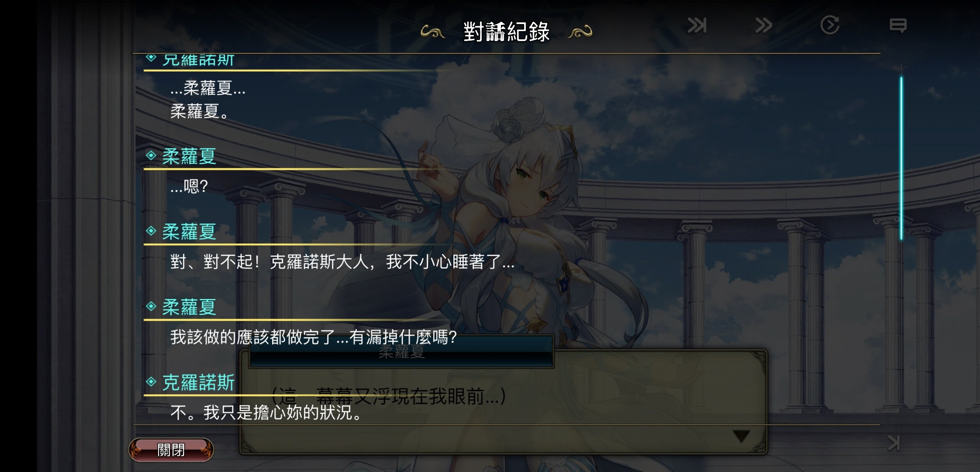Click the 對話紀錄 title header
This screenshot has width=980, height=472.
click(506, 31)
